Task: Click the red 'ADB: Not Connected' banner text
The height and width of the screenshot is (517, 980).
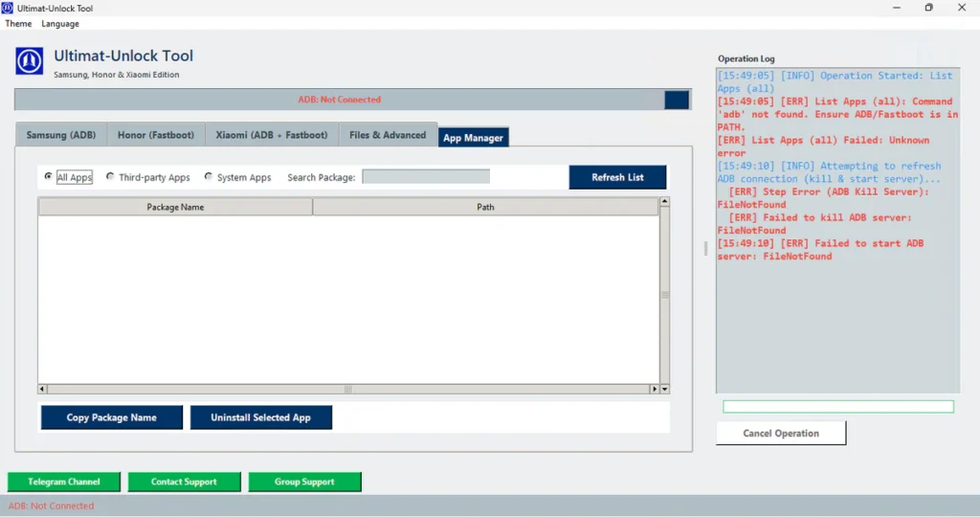Action: tap(340, 100)
